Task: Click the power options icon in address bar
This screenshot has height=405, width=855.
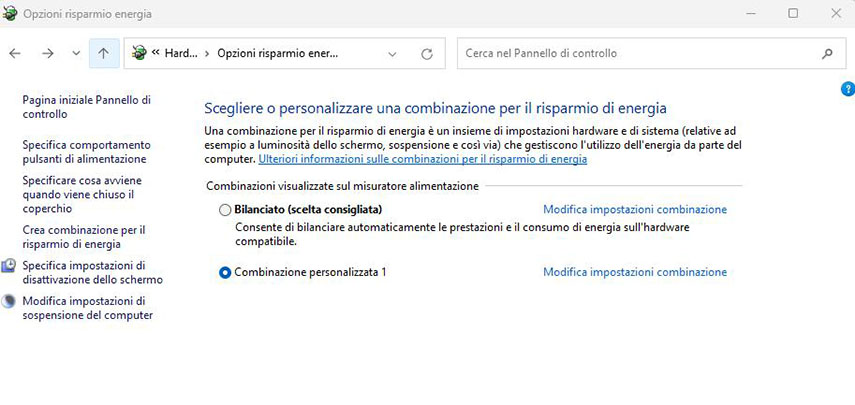Action: tap(140, 53)
